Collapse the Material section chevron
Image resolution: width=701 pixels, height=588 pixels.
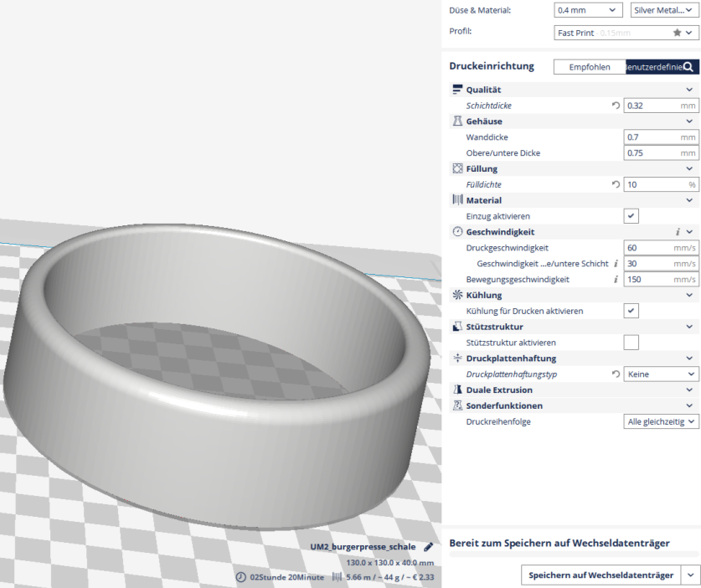click(689, 200)
